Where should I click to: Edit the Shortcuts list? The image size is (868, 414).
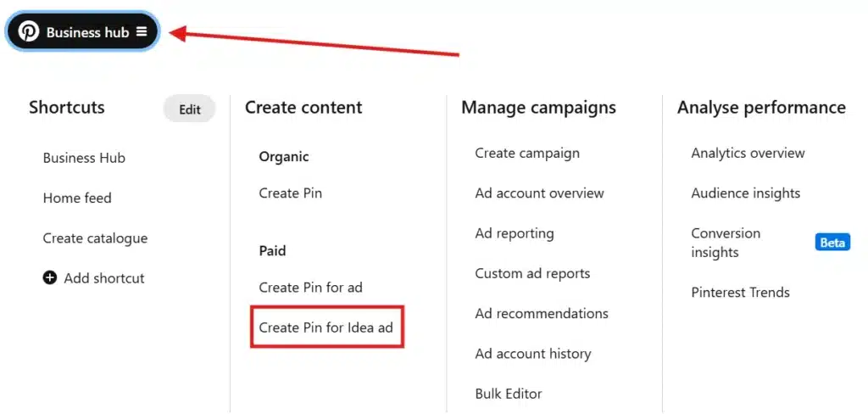pos(189,109)
